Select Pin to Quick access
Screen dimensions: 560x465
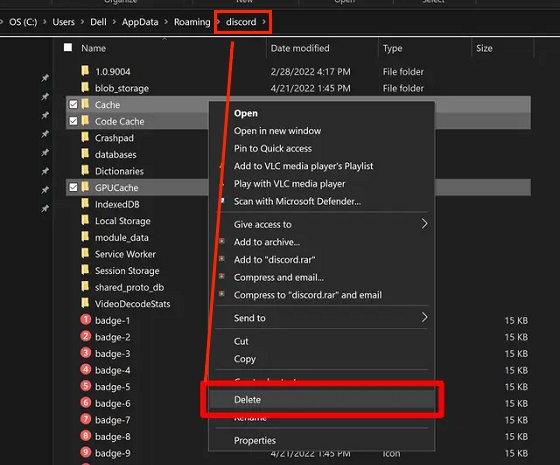[321, 148]
